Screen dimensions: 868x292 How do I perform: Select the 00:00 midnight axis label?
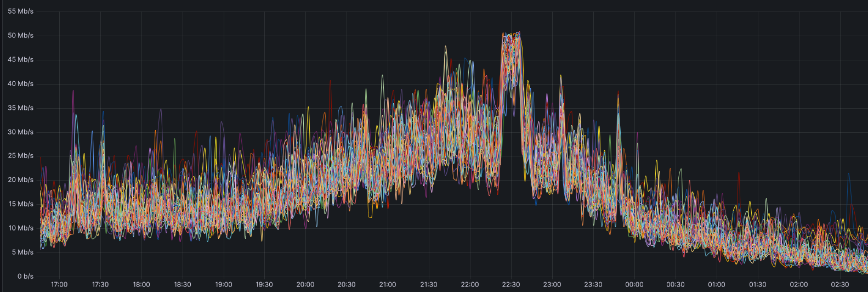click(634, 285)
